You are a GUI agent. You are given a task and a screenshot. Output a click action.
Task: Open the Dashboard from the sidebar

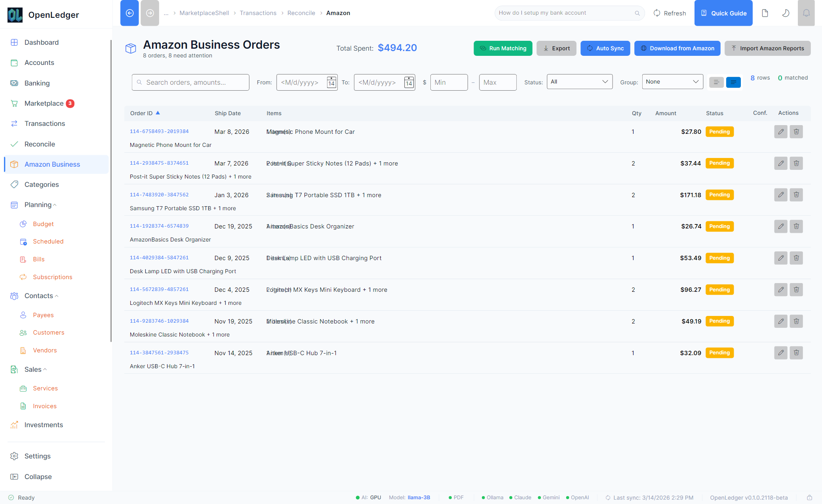[x=41, y=42]
